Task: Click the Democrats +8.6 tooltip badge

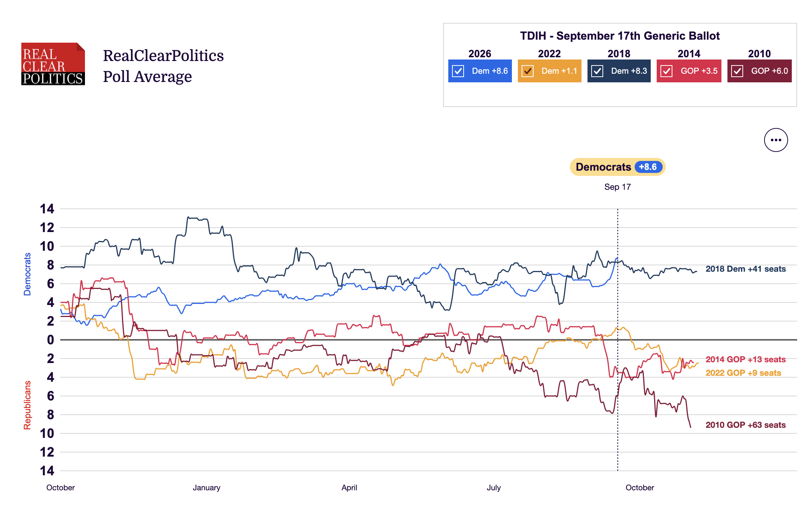Action: 617,167
